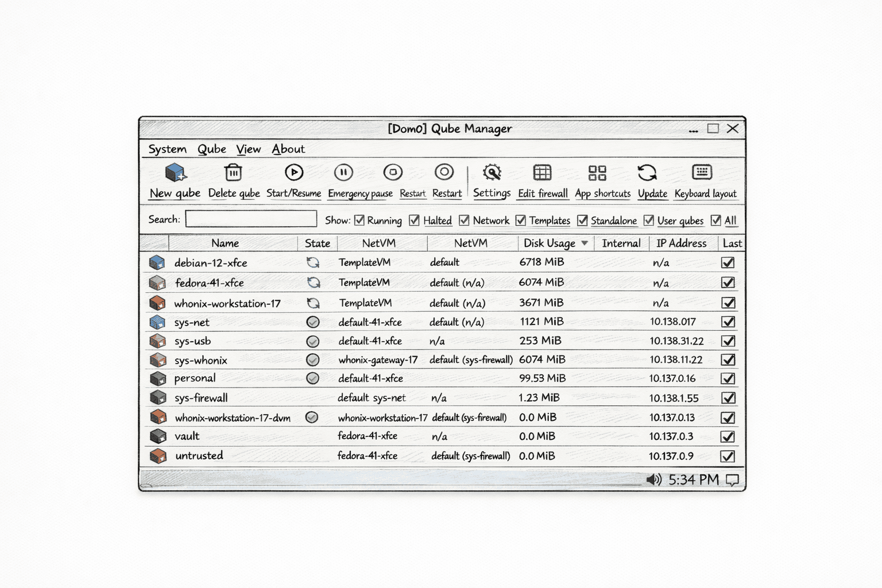Click the fedora-41-xfce qube icon
This screenshot has width=882, height=588.
[x=157, y=283]
